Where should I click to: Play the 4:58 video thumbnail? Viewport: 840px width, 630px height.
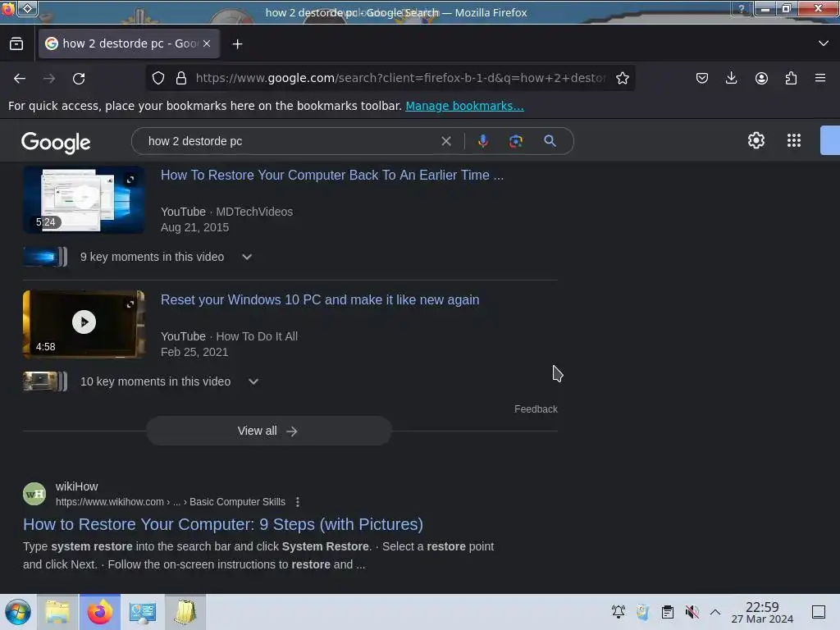click(84, 323)
